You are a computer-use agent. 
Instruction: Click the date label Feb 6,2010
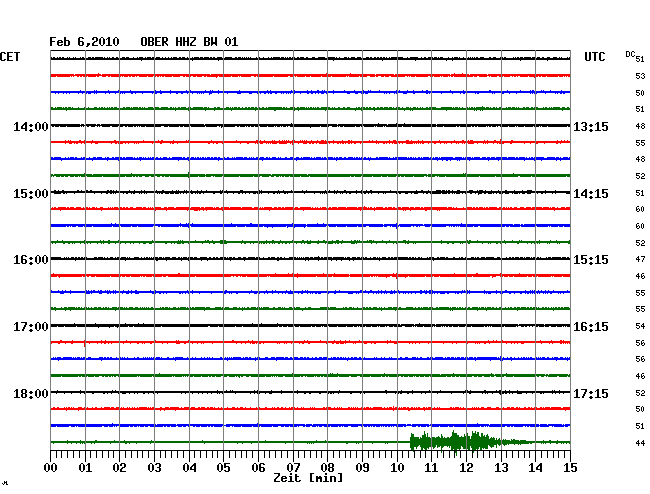[x=84, y=42]
